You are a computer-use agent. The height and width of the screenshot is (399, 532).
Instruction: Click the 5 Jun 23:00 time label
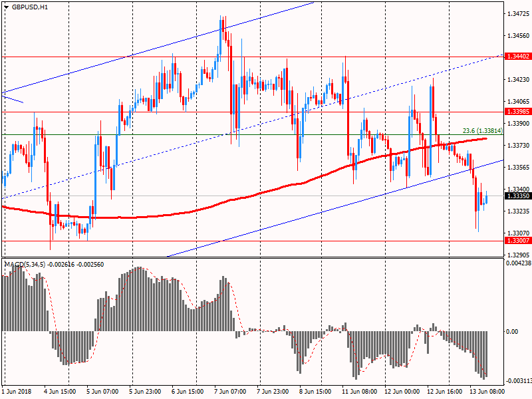click(x=145, y=392)
